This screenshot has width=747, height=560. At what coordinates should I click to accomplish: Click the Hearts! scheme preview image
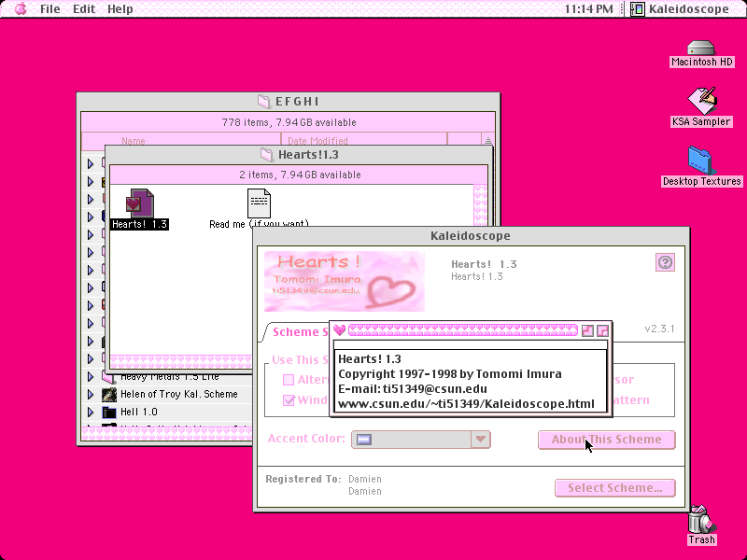345,282
